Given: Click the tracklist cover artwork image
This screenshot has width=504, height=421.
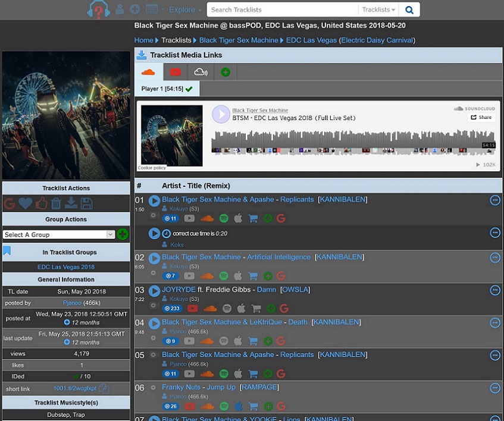Looking at the screenshot, I should (x=66, y=115).
